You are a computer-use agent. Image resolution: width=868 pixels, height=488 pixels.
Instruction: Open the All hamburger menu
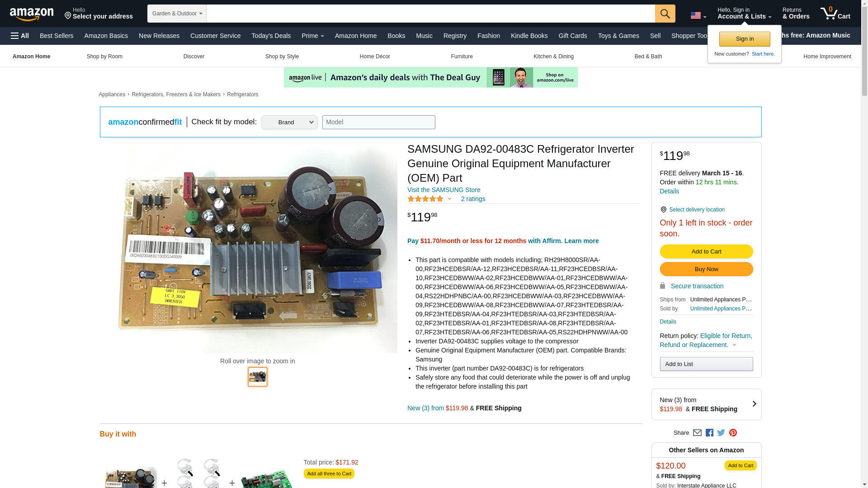20,36
